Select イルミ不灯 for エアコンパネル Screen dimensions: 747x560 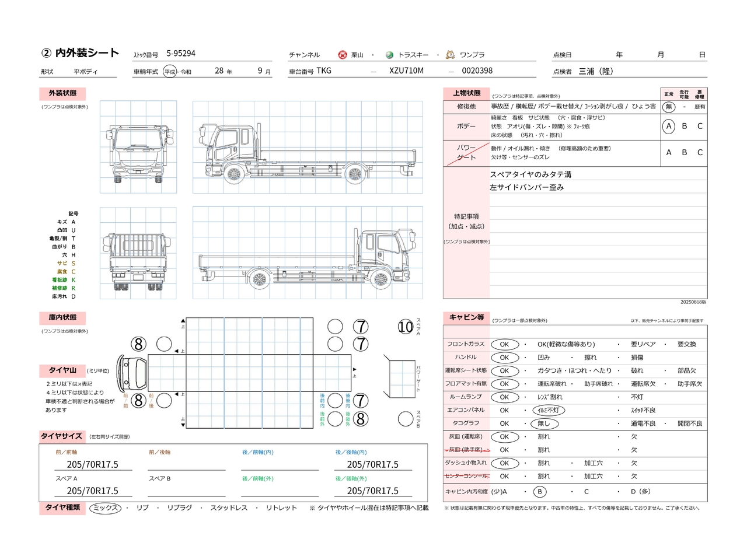pos(549,410)
